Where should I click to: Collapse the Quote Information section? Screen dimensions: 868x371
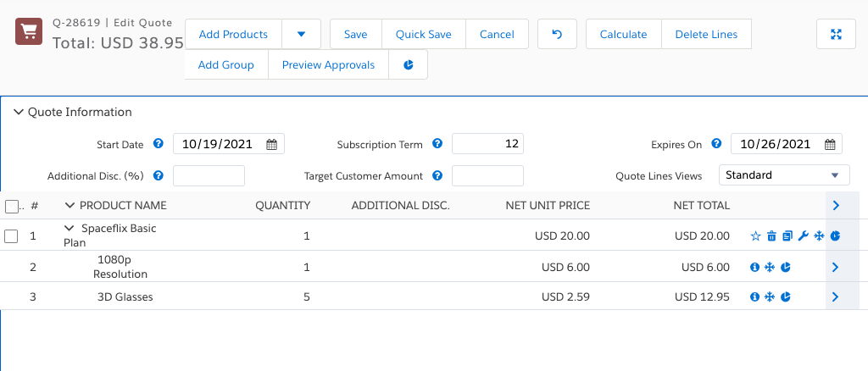(x=19, y=112)
